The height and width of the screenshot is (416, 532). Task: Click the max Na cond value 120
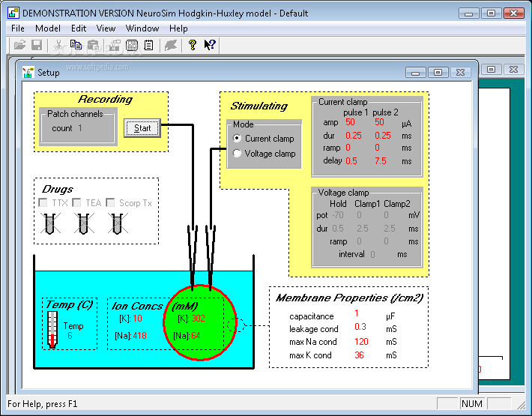(361, 341)
